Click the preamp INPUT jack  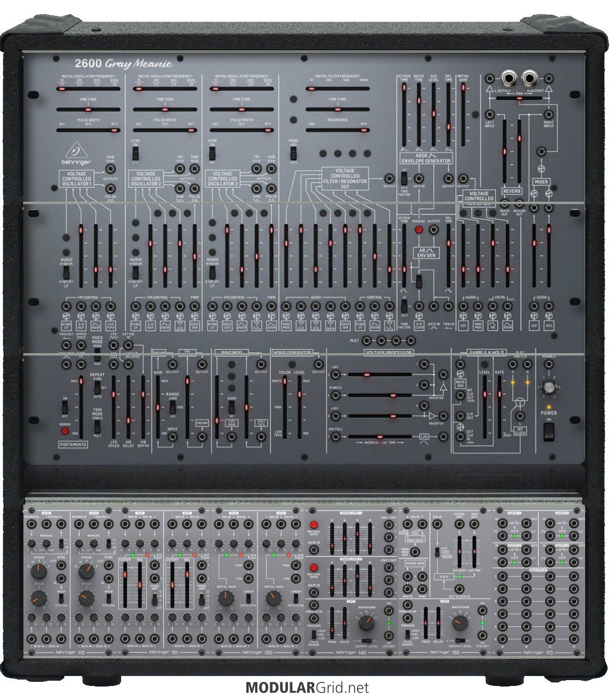point(172,437)
